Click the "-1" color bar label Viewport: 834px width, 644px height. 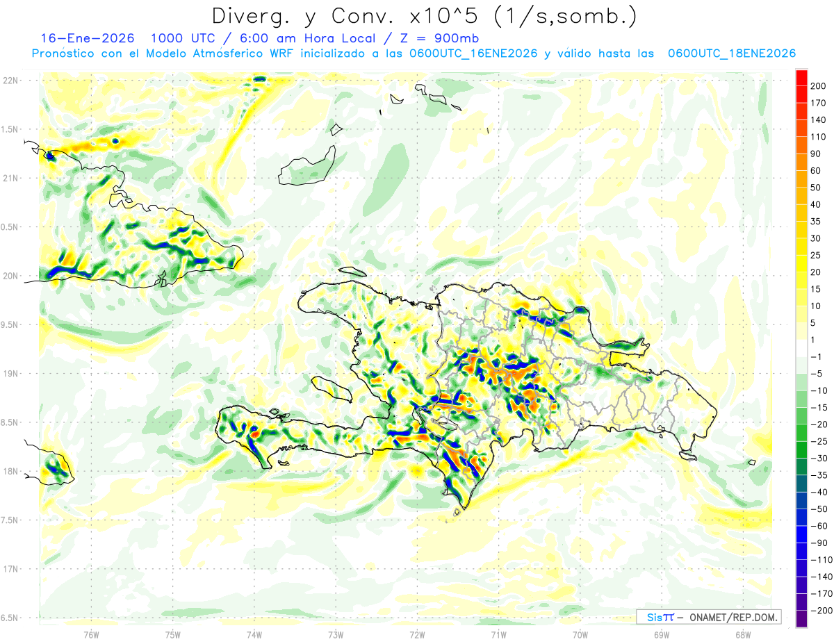point(817,357)
